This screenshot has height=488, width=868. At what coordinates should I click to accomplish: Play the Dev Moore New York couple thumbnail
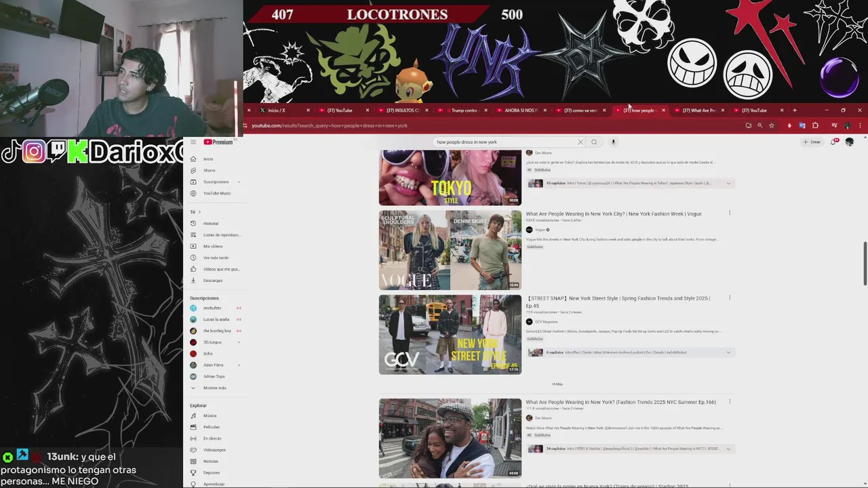click(450, 438)
